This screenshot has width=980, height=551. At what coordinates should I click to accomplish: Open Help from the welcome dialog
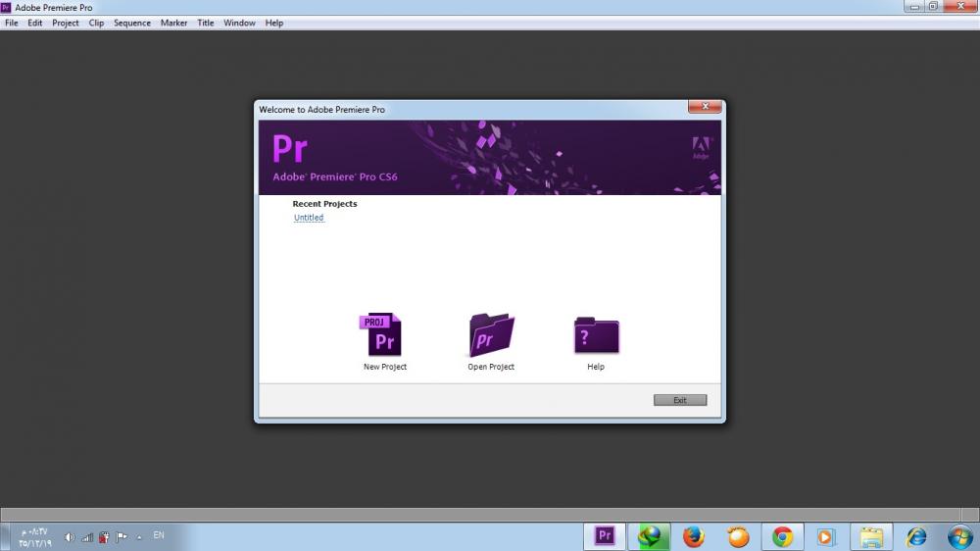pos(596,335)
